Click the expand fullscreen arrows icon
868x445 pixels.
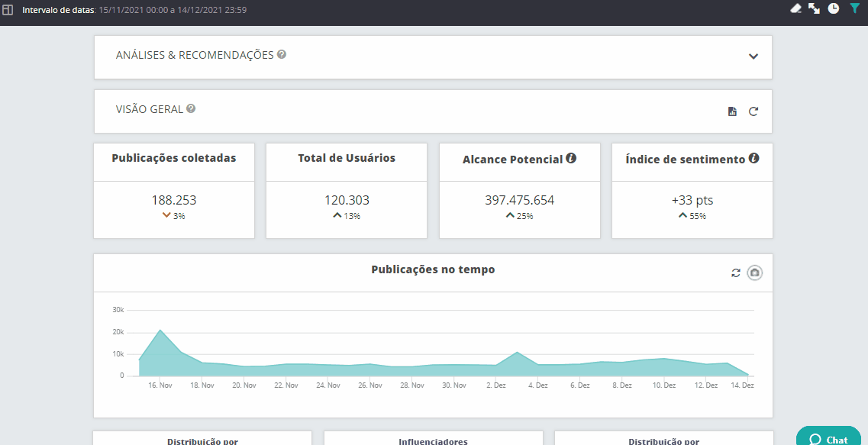click(815, 8)
